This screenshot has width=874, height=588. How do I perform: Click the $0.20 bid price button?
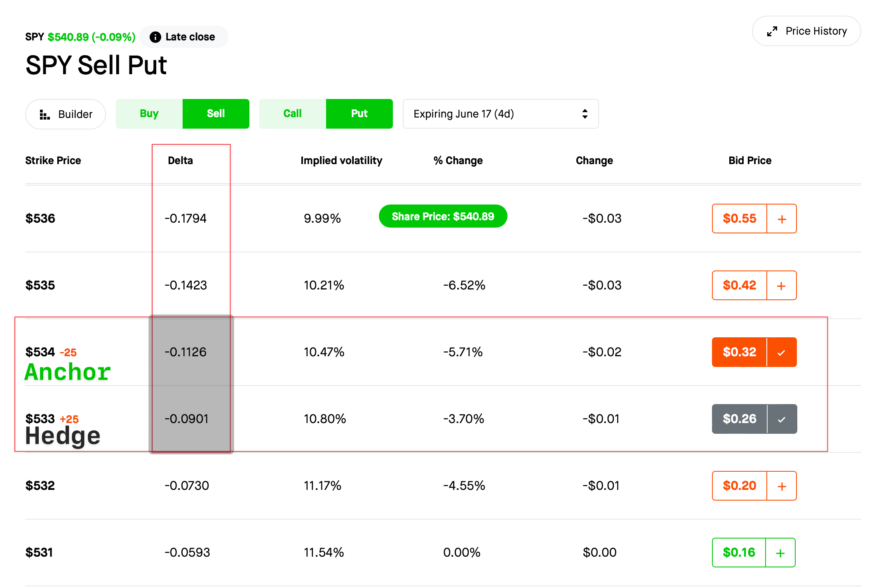740,486
